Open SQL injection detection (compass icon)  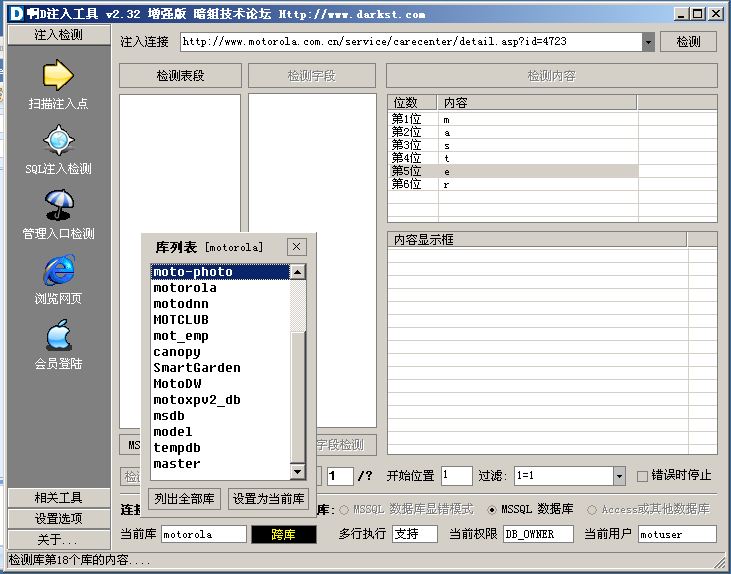[x=58, y=139]
